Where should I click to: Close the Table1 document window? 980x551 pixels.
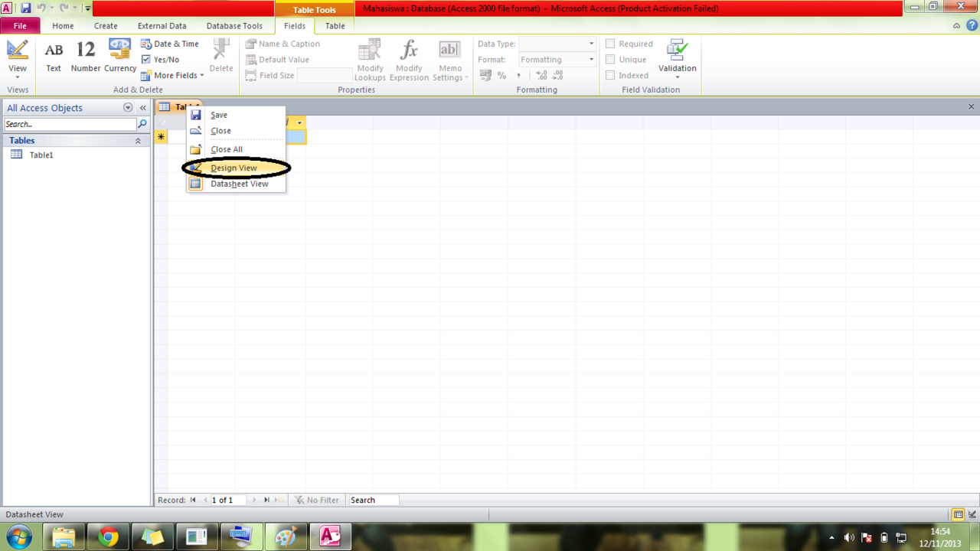point(972,107)
